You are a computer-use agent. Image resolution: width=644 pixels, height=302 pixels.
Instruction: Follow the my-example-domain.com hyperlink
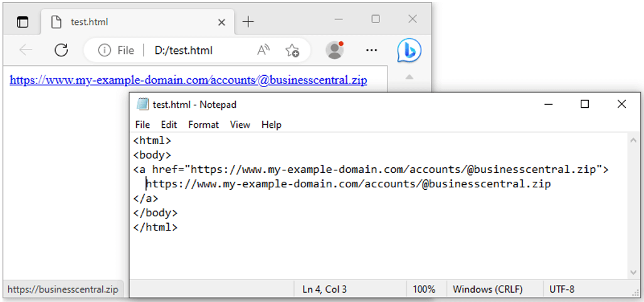point(188,80)
